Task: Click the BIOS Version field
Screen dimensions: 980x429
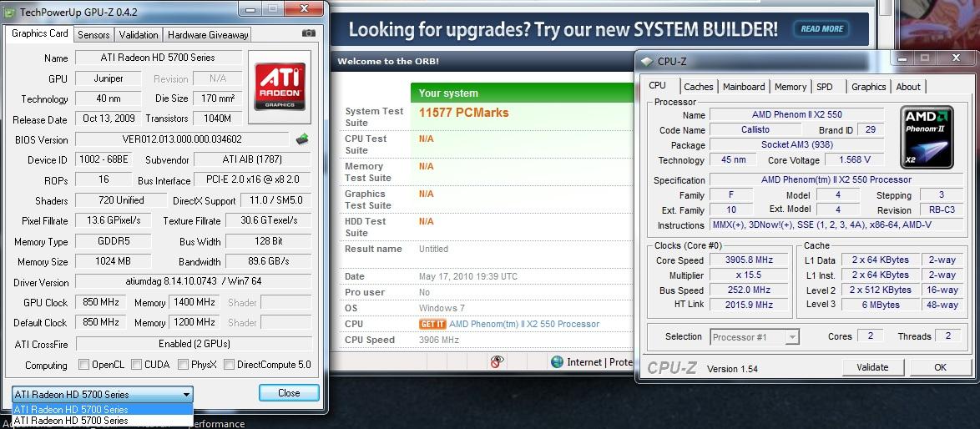Action: coord(182,139)
